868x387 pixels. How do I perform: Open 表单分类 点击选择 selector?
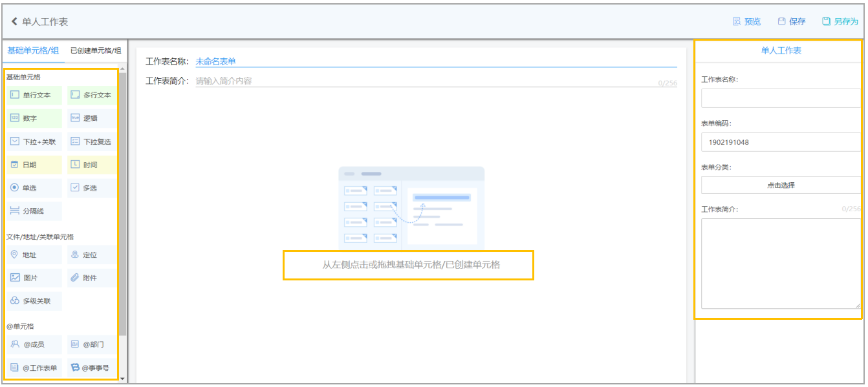(781, 185)
